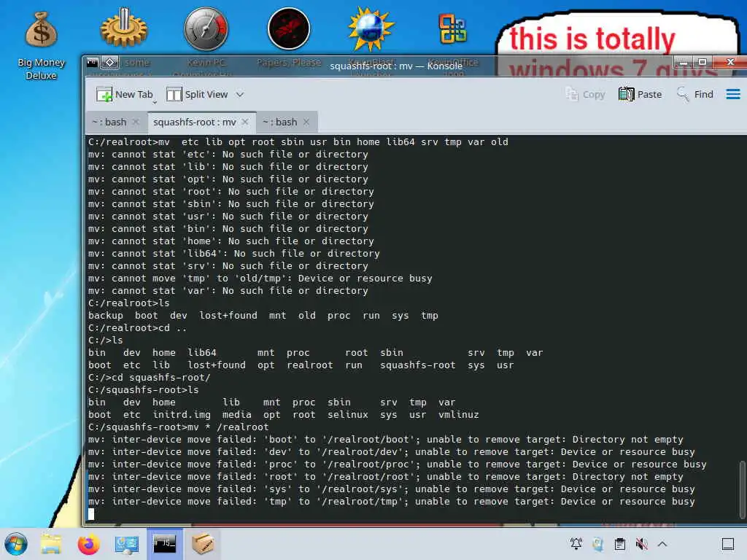Expand the hidden system tray icons arrow
747x560 pixels.
(x=662, y=544)
